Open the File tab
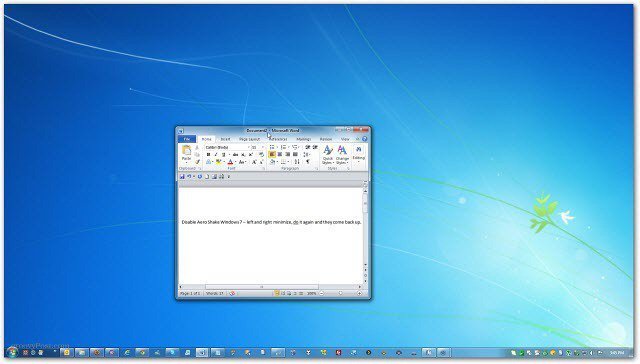The width and height of the screenshot is (640, 364). (x=187, y=139)
